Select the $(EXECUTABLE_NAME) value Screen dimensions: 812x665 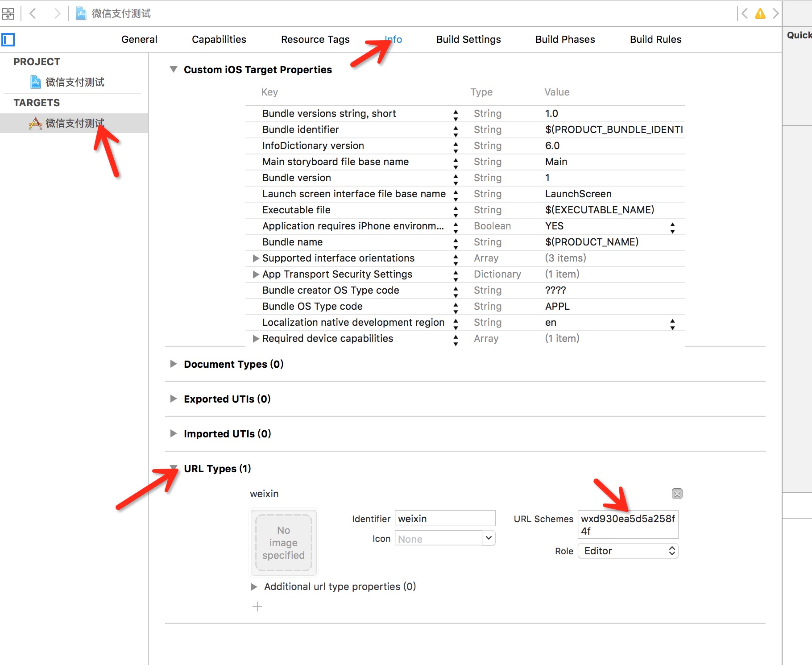tap(600, 210)
